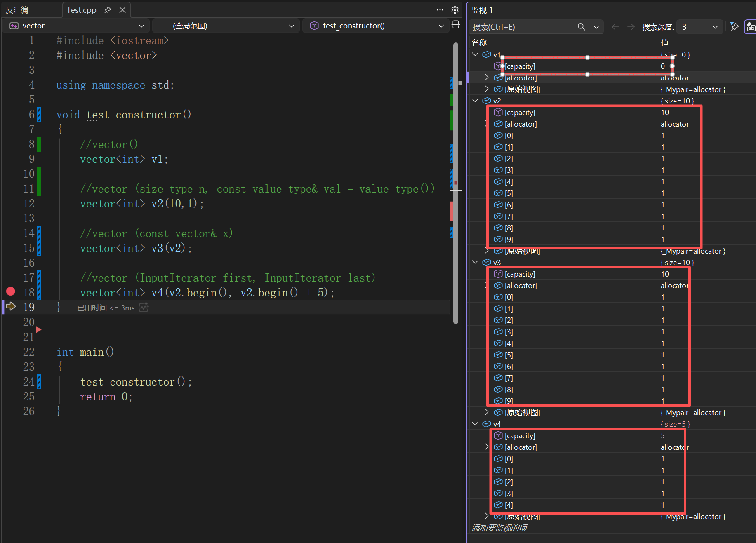Select v4 size=5 value
The height and width of the screenshot is (543, 756).
(x=675, y=424)
